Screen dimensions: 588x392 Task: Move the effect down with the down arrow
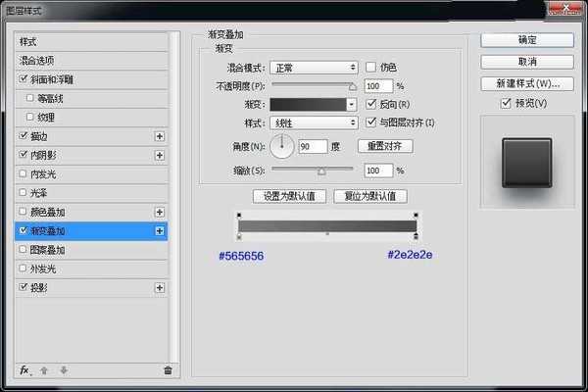pyautogui.click(x=64, y=369)
